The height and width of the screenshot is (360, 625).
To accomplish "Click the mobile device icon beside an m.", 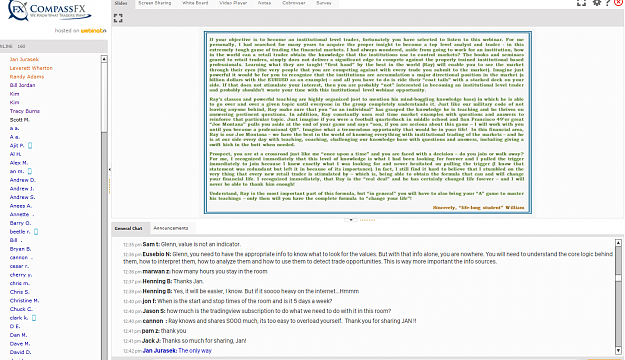I will 30,171.
